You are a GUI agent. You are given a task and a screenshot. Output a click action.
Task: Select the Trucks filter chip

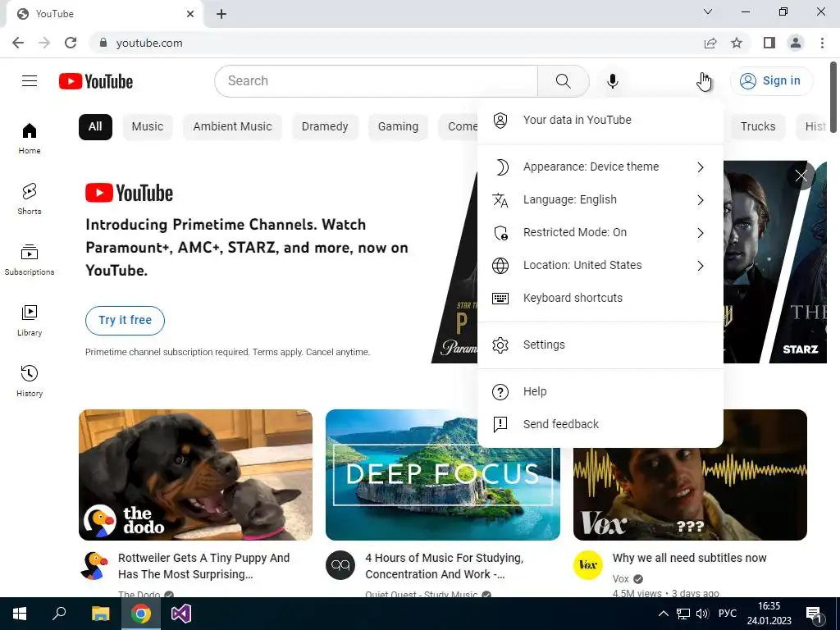click(757, 127)
